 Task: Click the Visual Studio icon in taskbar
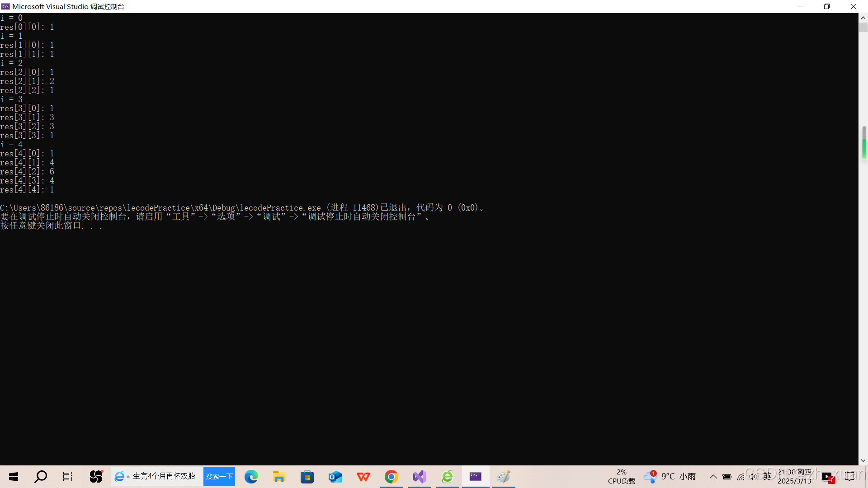tap(420, 477)
